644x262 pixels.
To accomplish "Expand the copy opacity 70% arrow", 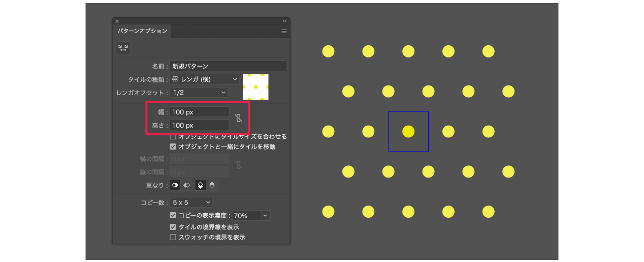I will point(266,216).
